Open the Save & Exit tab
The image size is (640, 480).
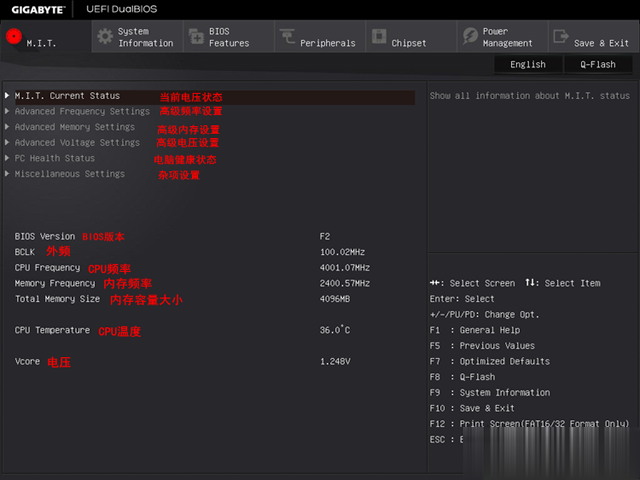(594, 36)
